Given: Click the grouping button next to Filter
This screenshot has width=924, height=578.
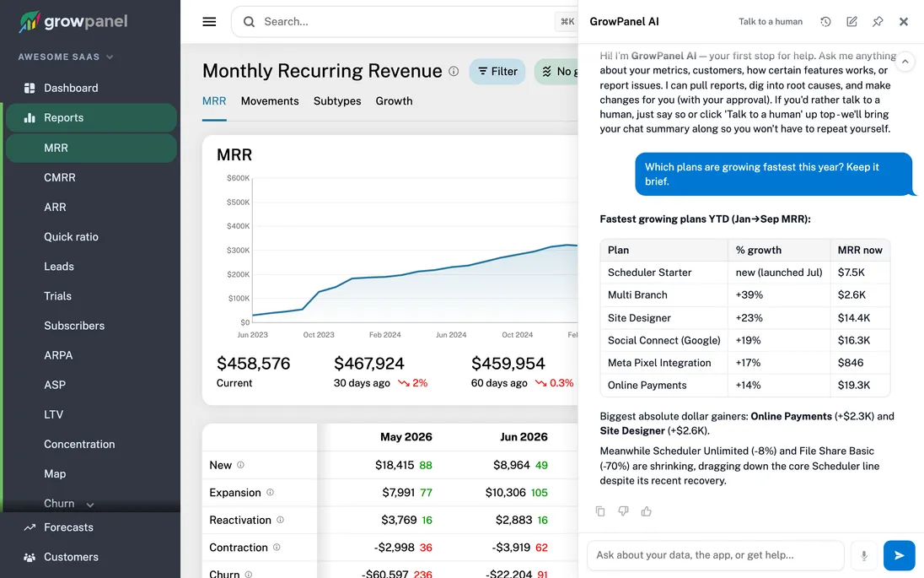Looking at the screenshot, I should coord(556,72).
